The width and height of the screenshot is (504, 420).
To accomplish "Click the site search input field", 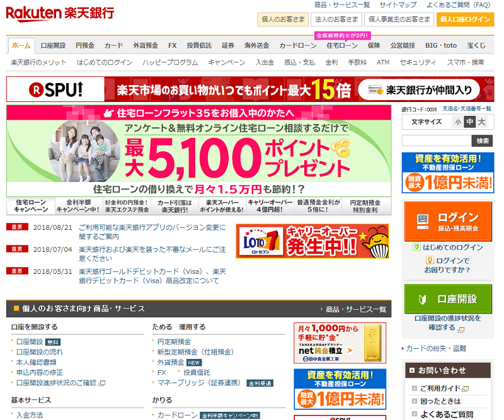I will tap(436, 140).
